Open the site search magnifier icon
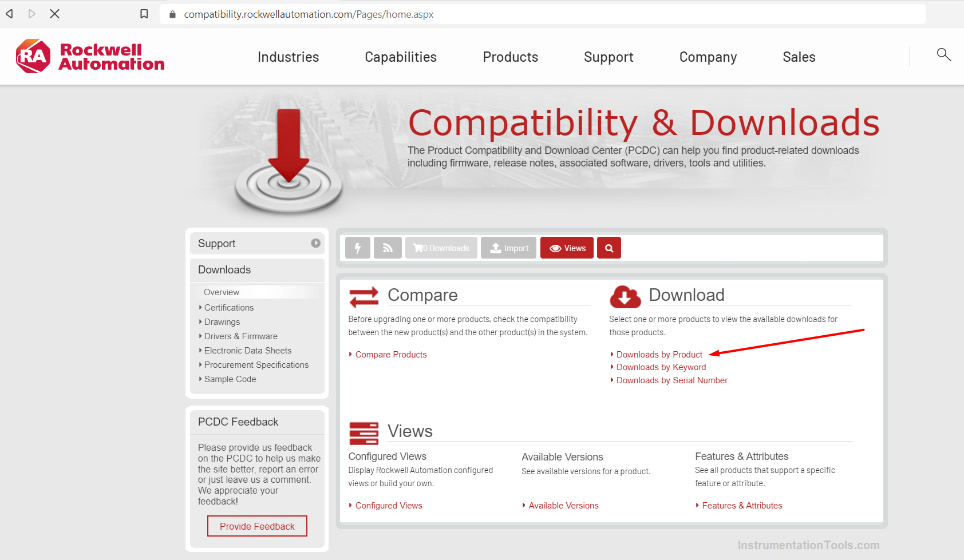Image resolution: width=964 pixels, height=560 pixels. click(x=944, y=55)
